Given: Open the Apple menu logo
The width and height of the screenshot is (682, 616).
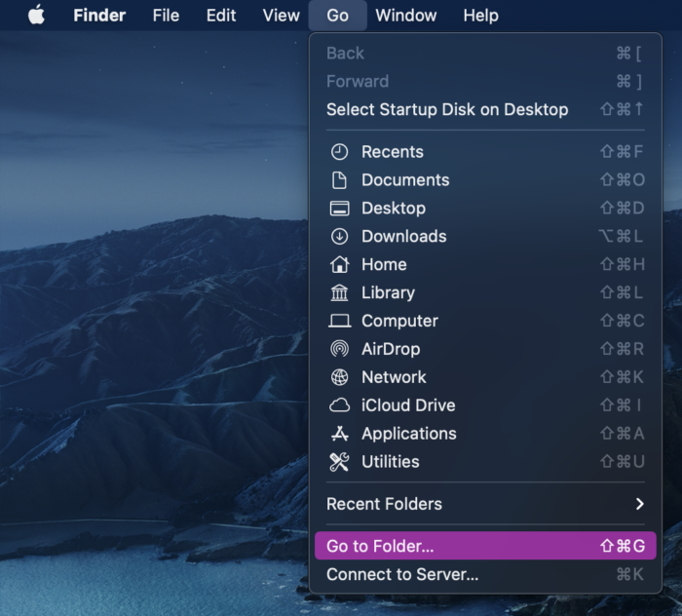Looking at the screenshot, I should (x=37, y=15).
